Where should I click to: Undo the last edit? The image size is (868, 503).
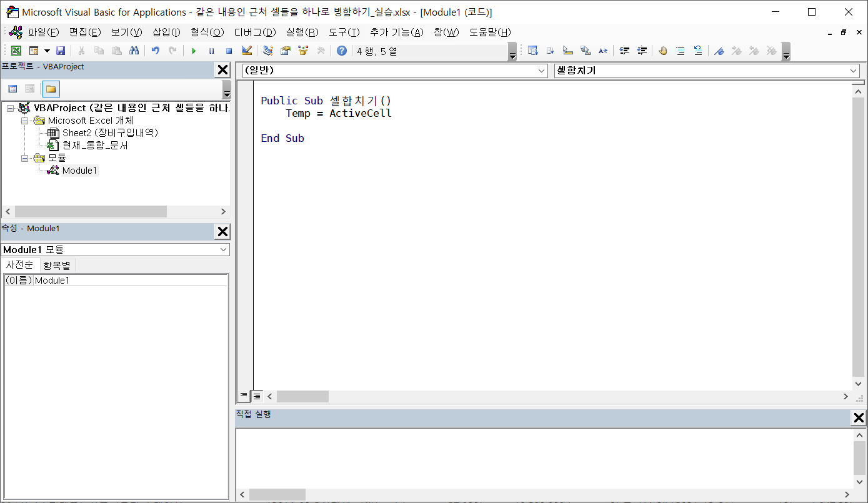155,51
